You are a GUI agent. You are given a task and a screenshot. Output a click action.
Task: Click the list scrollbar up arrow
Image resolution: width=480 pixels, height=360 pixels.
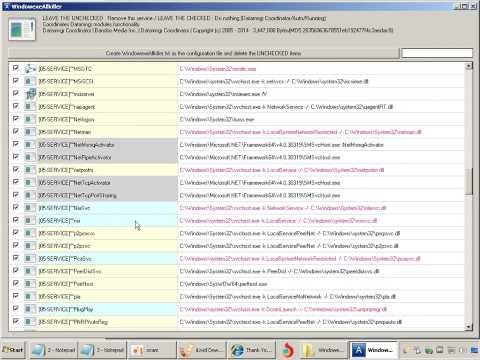click(469, 66)
